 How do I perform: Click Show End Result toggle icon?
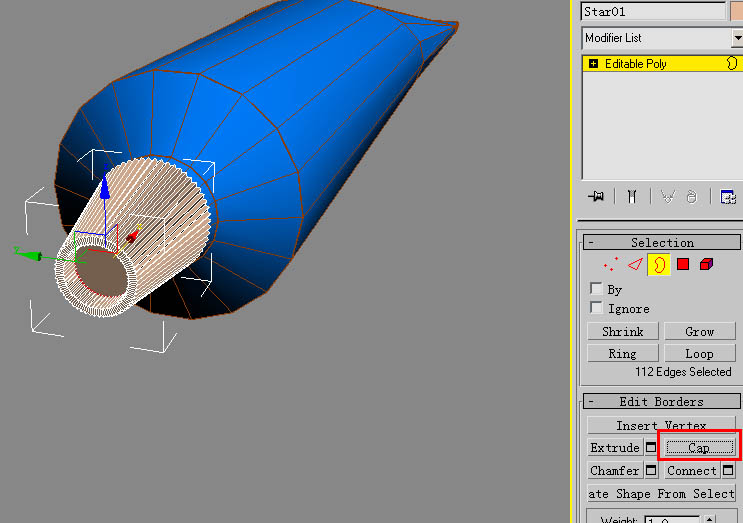(x=632, y=196)
